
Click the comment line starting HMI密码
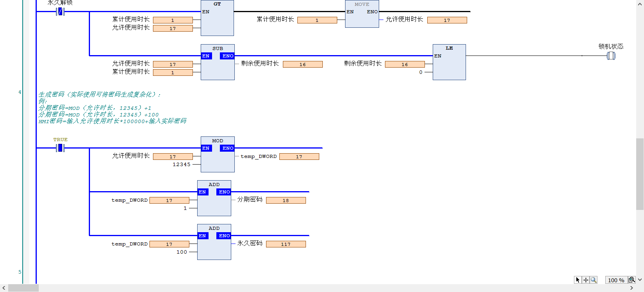coord(112,121)
